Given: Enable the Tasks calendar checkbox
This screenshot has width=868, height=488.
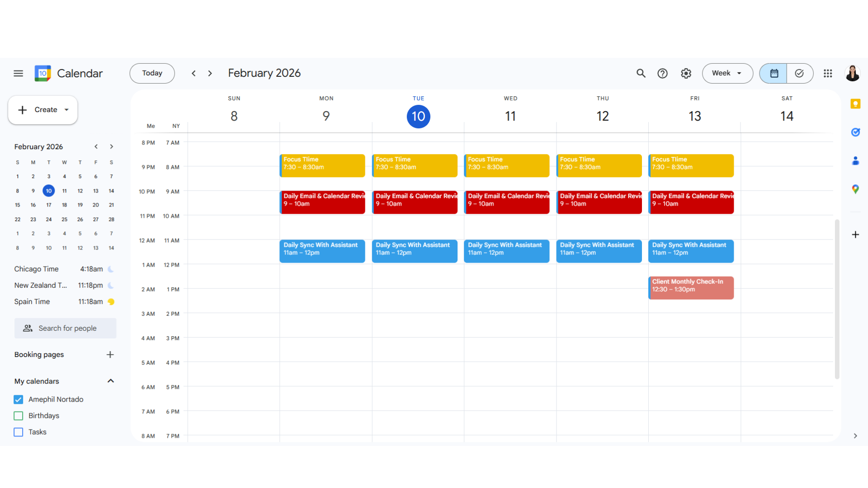Looking at the screenshot, I should 19,432.
